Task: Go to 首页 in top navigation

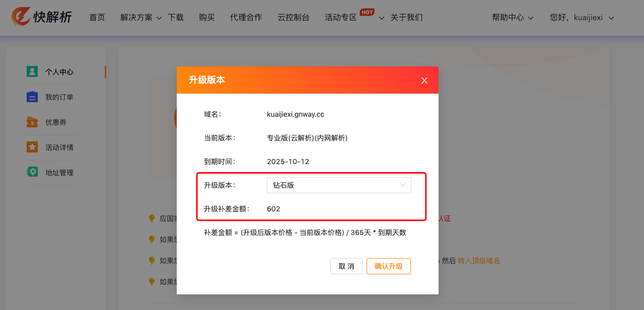Action: pos(97,18)
